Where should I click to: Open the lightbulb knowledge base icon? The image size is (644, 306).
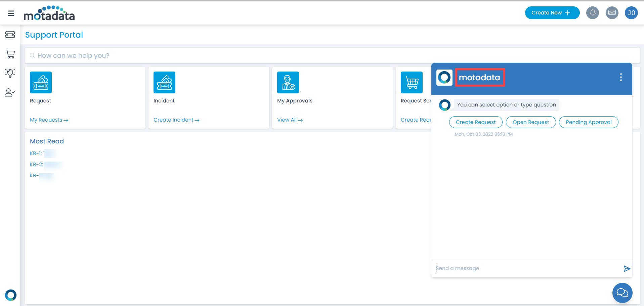tap(10, 73)
